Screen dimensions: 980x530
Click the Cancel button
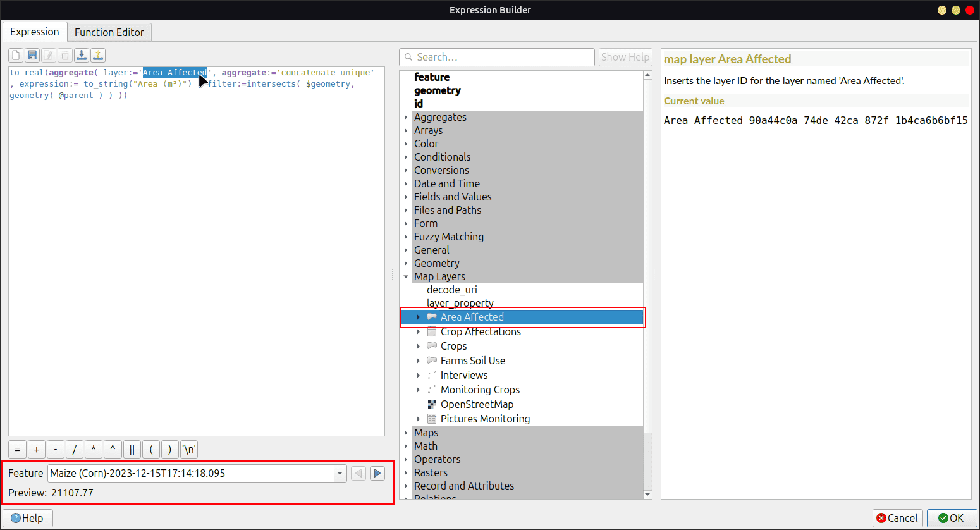(897, 518)
